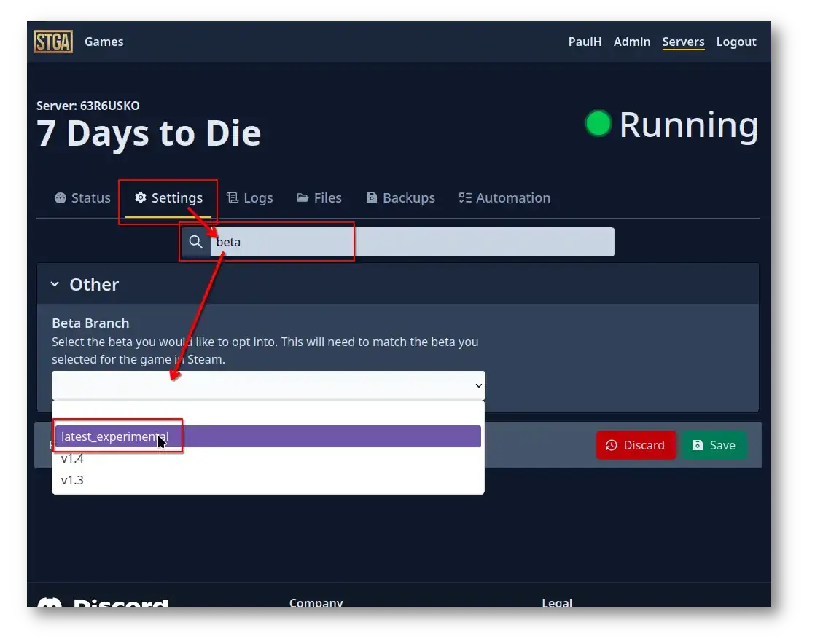The height and width of the screenshot is (644, 823).
Task: Click the search magnifier icon
Action: pyautogui.click(x=196, y=242)
